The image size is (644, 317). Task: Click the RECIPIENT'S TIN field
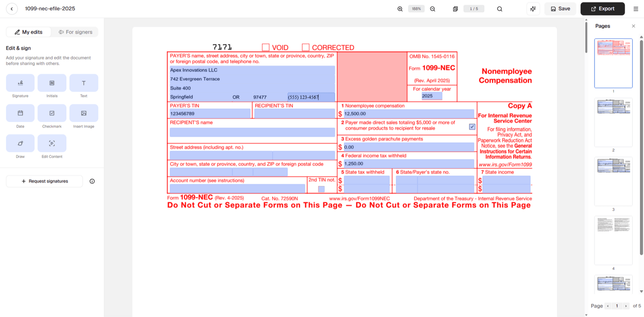pyautogui.click(x=294, y=114)
